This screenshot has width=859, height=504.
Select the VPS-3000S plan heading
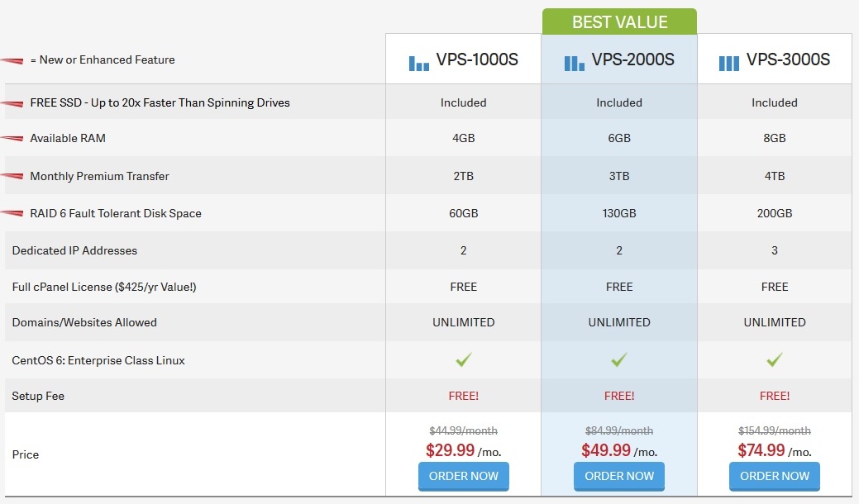pyautogui.click(x=788, y=60)
